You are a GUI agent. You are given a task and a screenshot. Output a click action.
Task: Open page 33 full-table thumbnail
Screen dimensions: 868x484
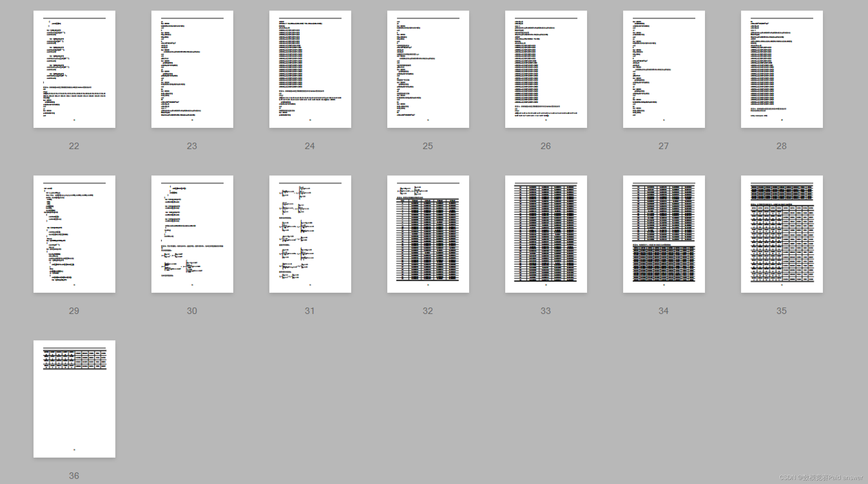546,234
